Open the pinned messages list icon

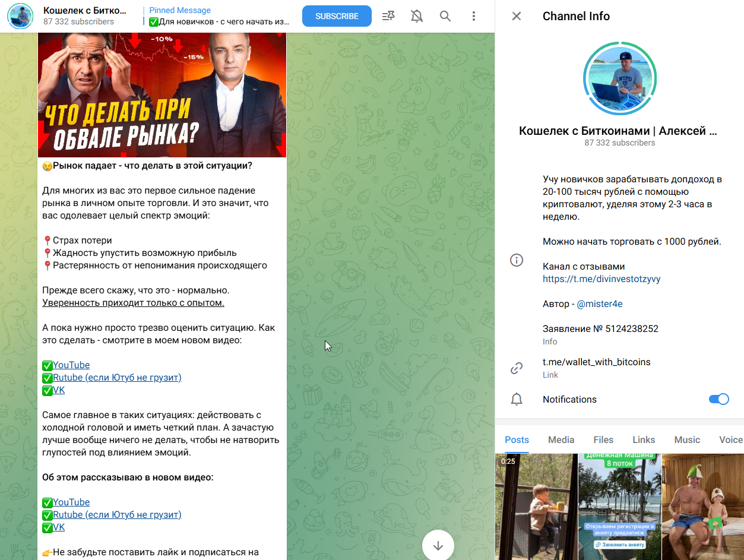click(x=388, y=16)
